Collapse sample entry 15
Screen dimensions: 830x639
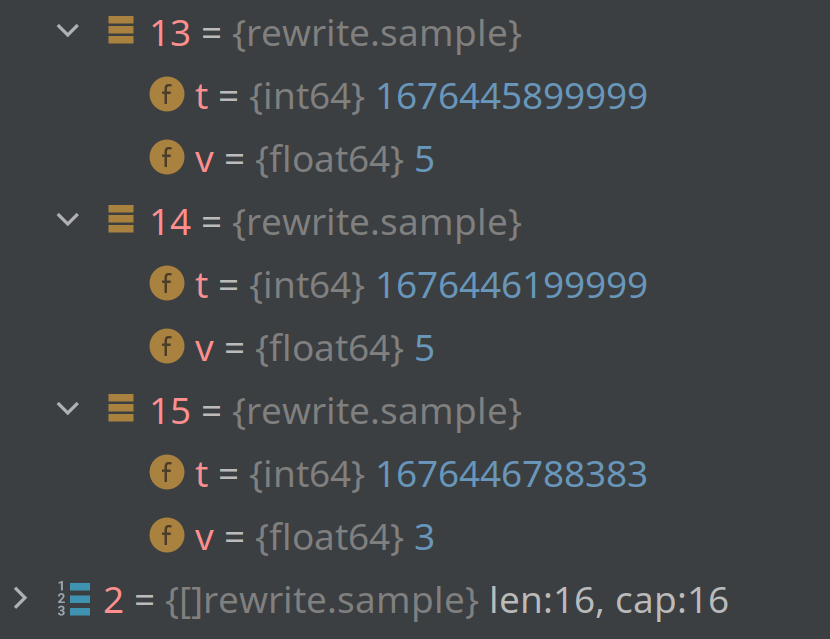pyautogui.click(x=67, y=408)
